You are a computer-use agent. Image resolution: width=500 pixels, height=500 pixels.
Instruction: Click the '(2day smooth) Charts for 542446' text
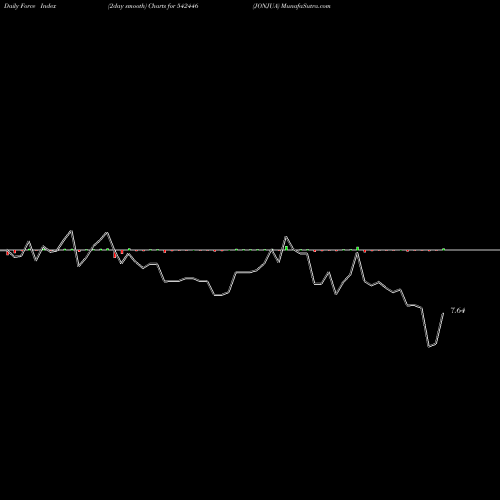pyautogui.click(x=153, y=6)
